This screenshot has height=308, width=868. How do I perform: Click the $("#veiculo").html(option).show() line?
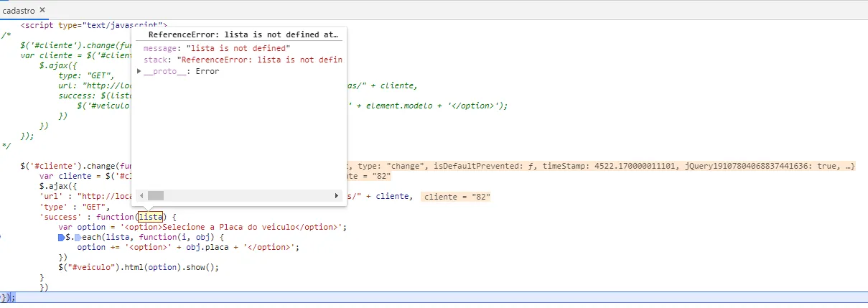(139, 267)
